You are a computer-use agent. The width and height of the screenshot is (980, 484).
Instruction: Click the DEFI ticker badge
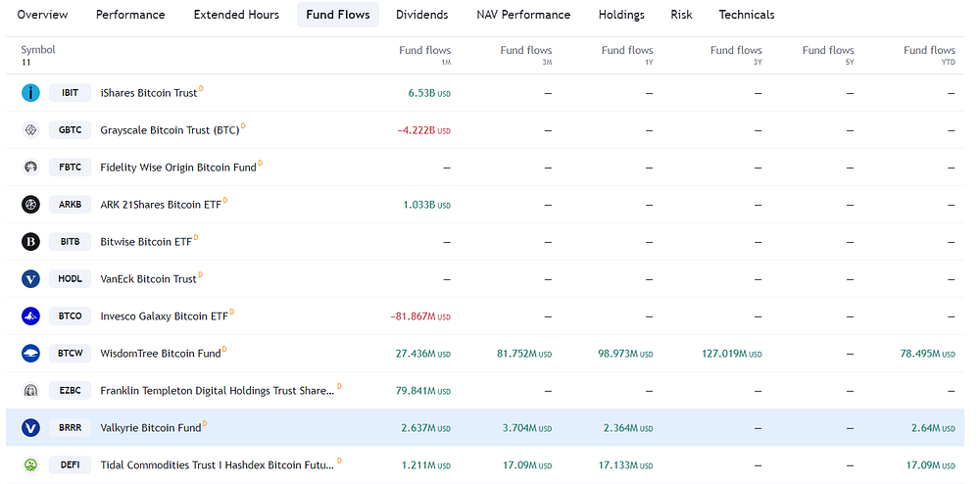[x=70, y=465]
